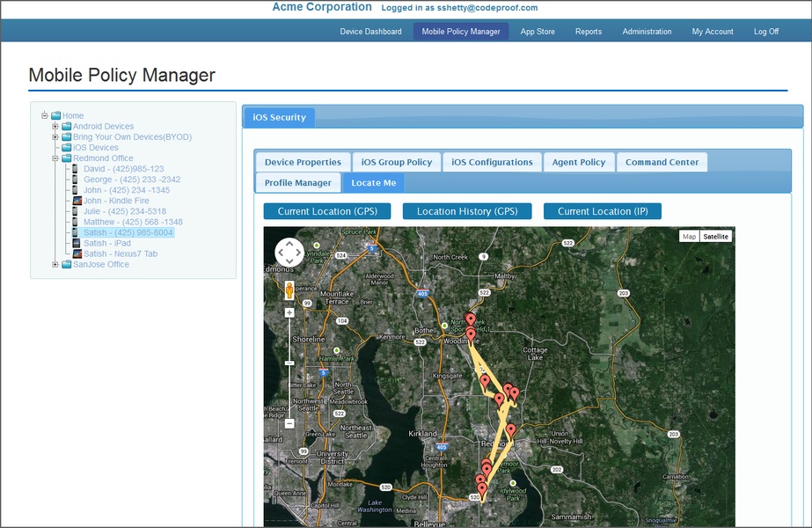Switch to the iOS Group Policy tab
812x528 pixels.
[x=397, y=162]
